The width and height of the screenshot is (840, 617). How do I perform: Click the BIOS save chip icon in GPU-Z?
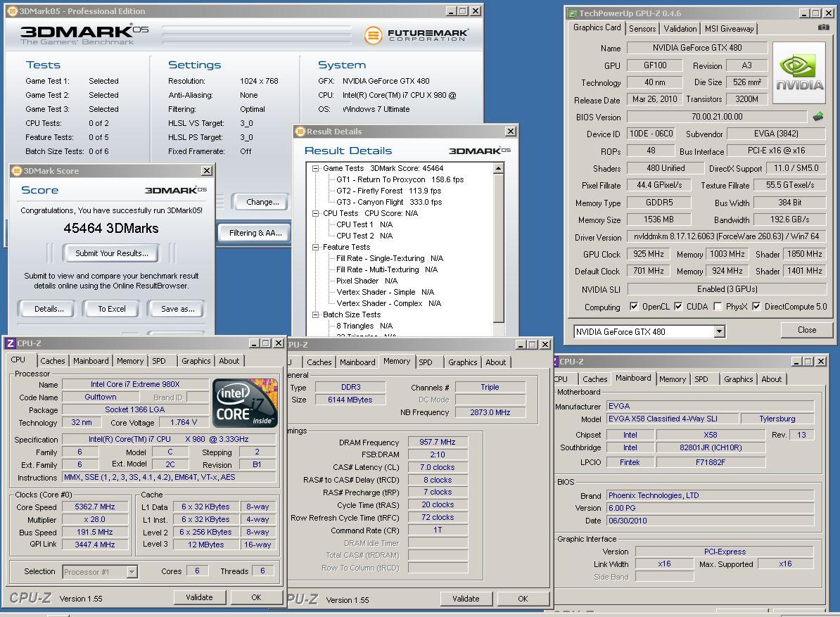(818, 116)
